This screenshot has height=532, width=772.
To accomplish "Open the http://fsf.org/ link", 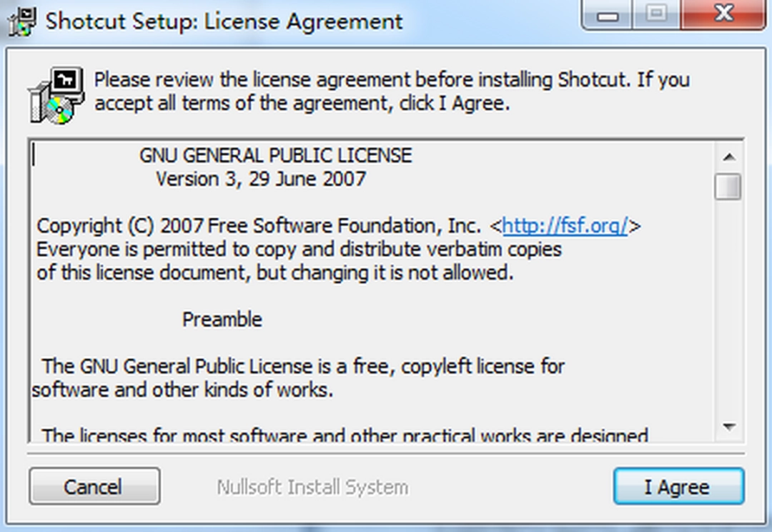I will 565,226.
